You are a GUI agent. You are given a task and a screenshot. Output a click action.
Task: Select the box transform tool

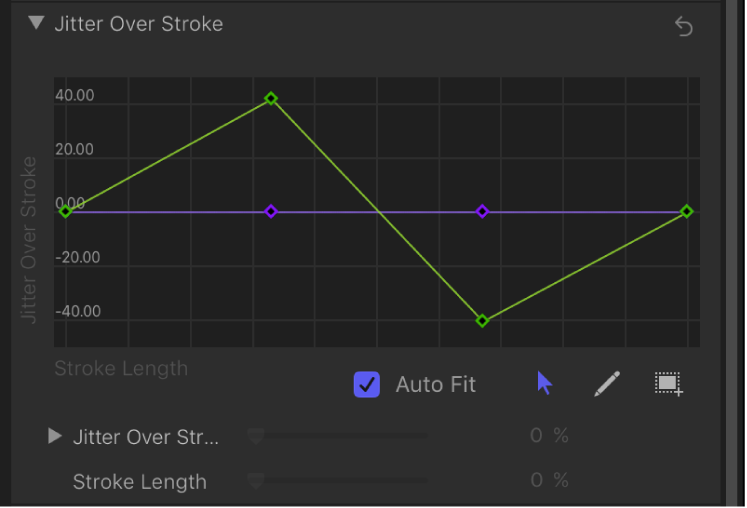(668, 384)
